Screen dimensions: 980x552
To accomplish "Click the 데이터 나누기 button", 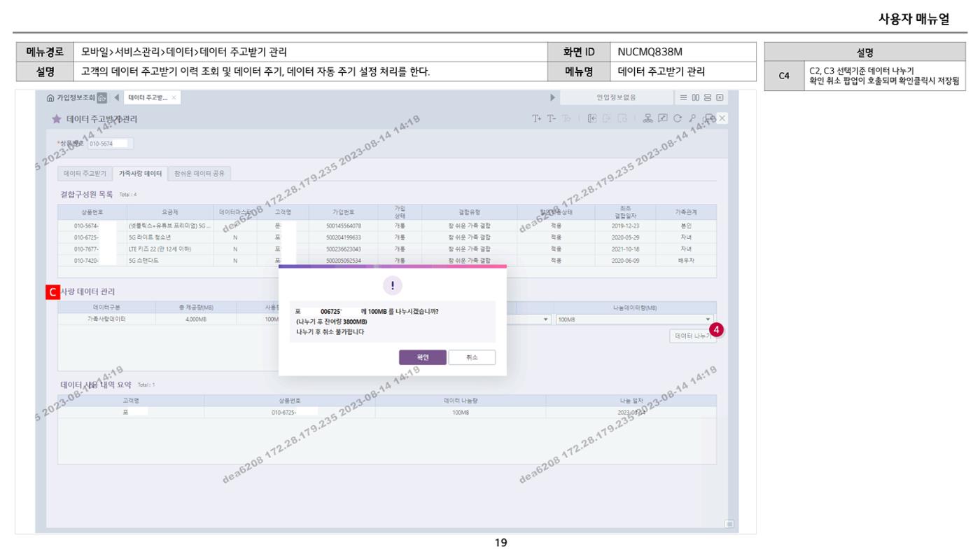I will 692,336.
